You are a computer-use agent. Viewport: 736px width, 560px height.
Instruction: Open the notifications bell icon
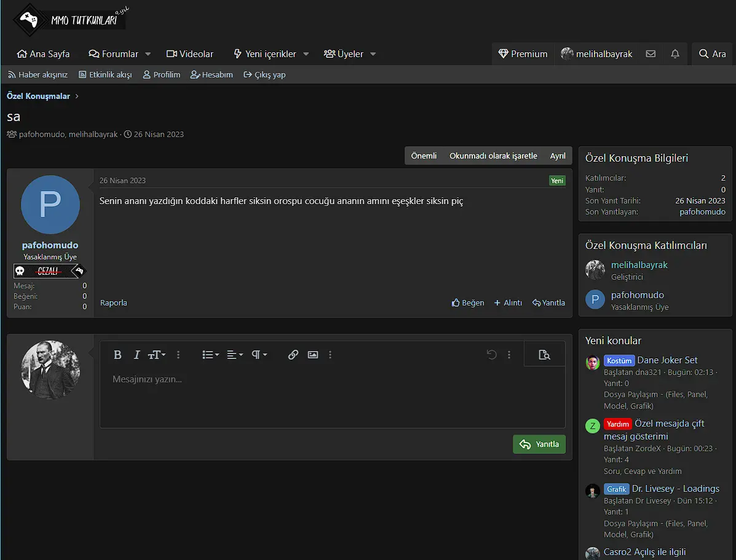(675, 54)
